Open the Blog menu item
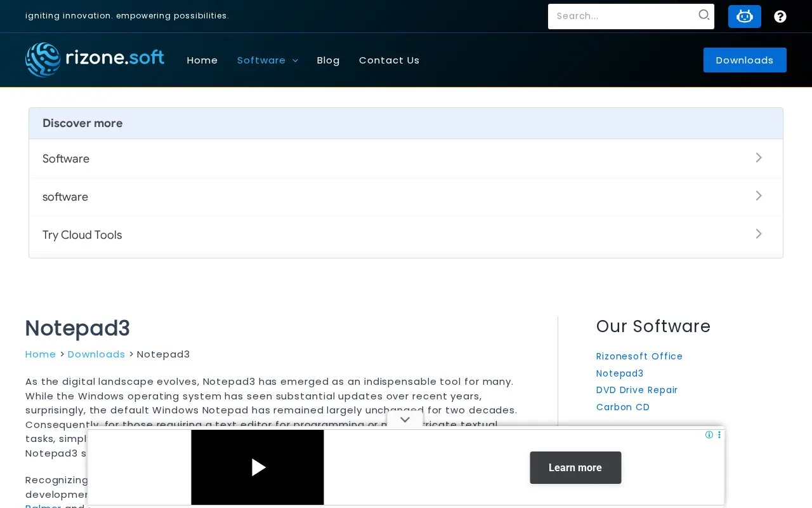This screenshot has height=508, width=812. click(328, 60)
